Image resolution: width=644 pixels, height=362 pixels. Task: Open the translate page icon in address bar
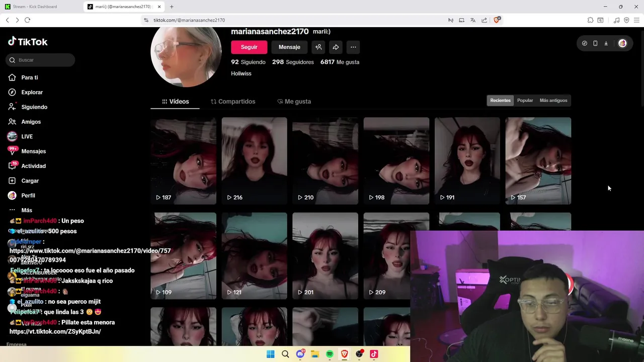pyautogui.click(x=473, y=20)
